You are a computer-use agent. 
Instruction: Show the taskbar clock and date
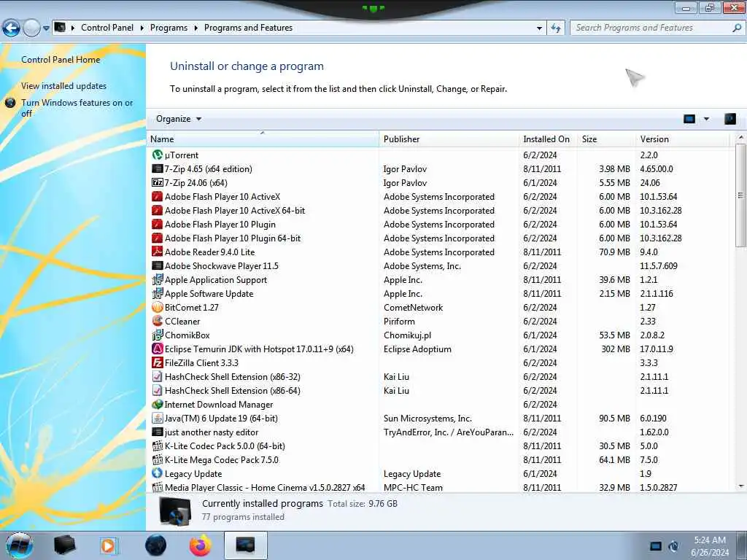click(x=710, y=545)
